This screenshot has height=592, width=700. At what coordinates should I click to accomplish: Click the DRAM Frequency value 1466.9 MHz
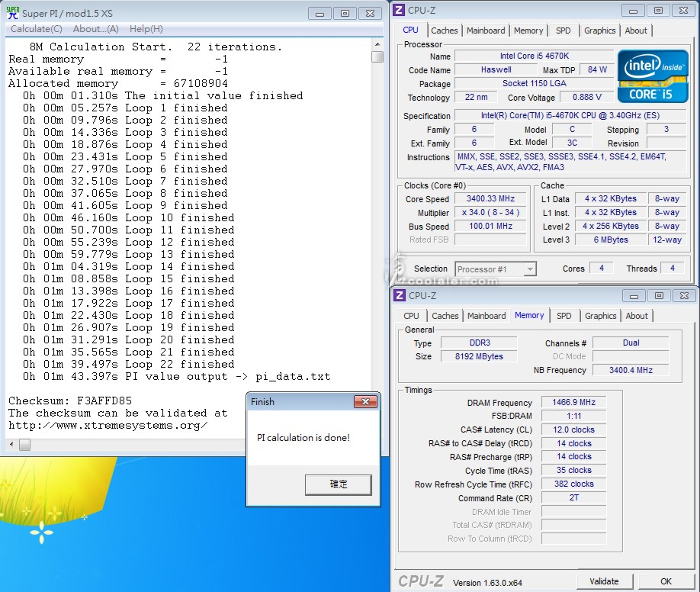(573, 402)
